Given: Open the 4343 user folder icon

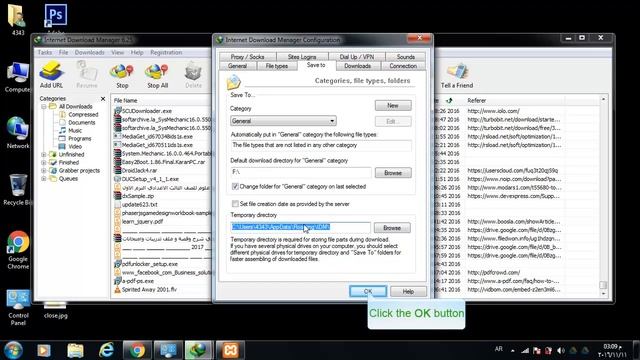Looking at the screenshot, I should pyautogui.click(x=17, y=20).
